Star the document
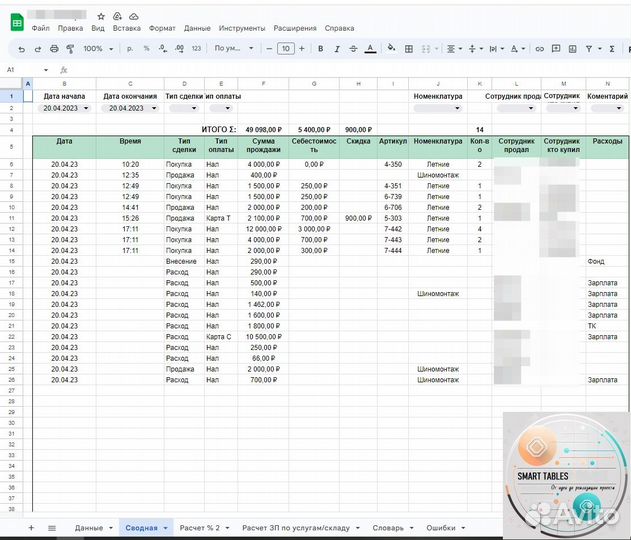 101,16
